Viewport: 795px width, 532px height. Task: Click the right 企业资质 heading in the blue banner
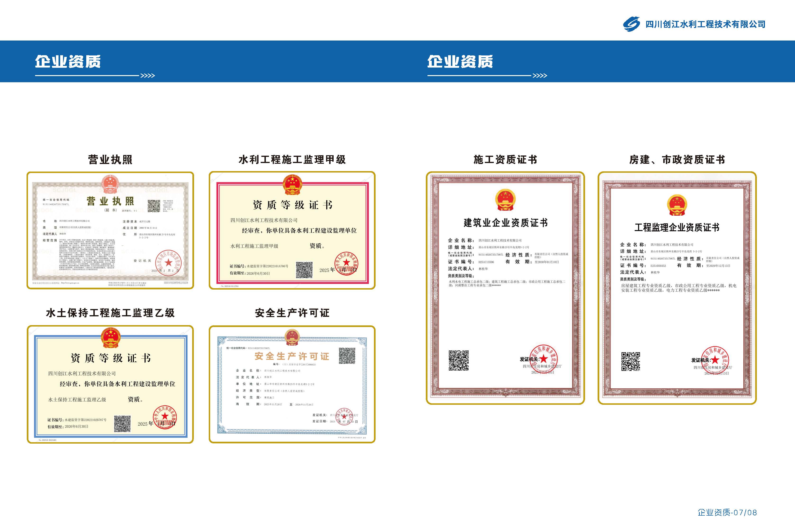[460, 61]
